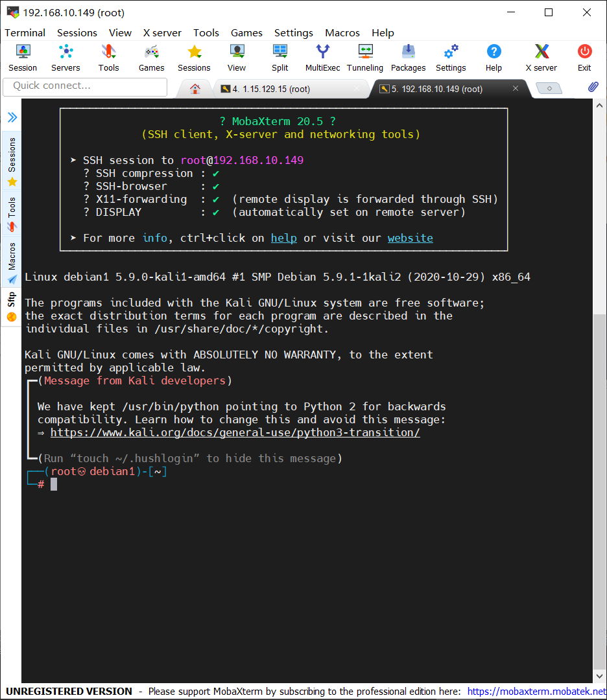The image size is (607, 700).
Task: Open the Session toolbar icon
Action: pos(23,58)
